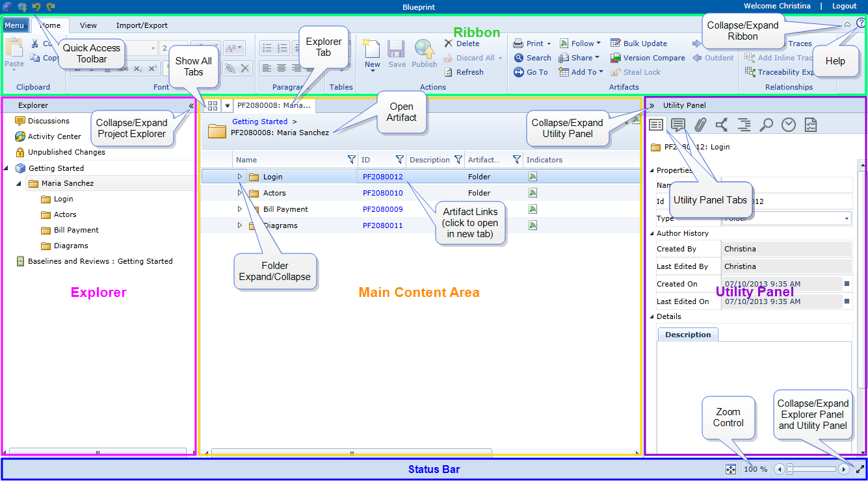Click the redo arrow in quick access toolbar

pyautogui.click(x=51, y=6)
